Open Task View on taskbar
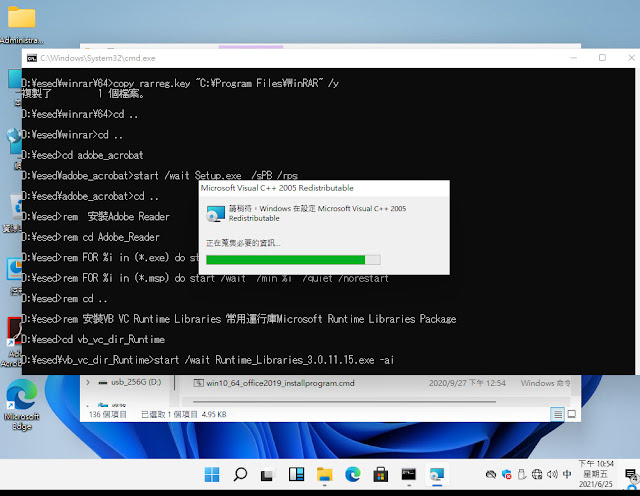This screenshot has width=640, height=496. tap(267, 475)
